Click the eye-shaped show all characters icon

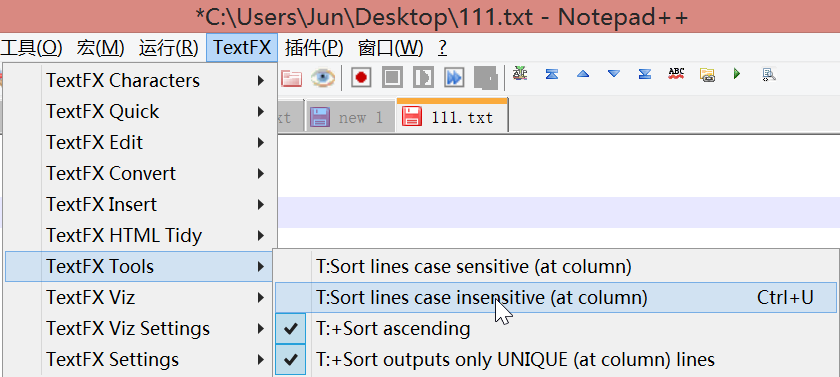322,78
